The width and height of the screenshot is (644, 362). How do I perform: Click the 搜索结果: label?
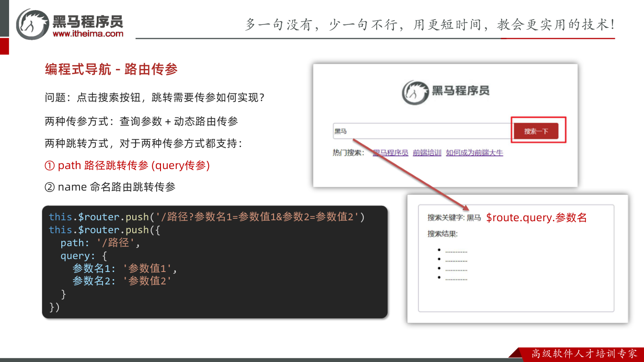tap(443, 234)
